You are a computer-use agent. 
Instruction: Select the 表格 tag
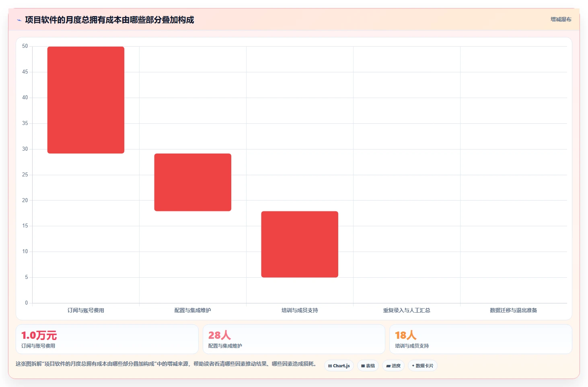[x=368, y=366]
